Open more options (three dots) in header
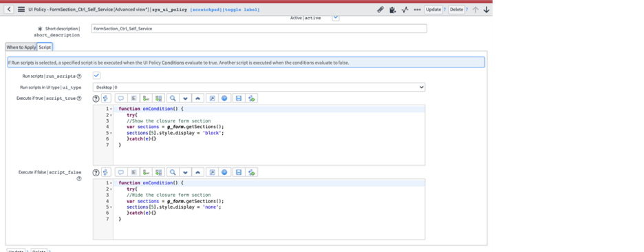The image size is (644, 252). tap(417, 10)
